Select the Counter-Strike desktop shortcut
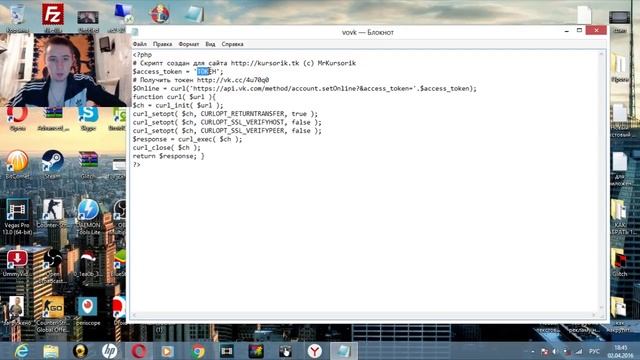Image resolution: width=640 pixels, height=360 pixels. 53,213
